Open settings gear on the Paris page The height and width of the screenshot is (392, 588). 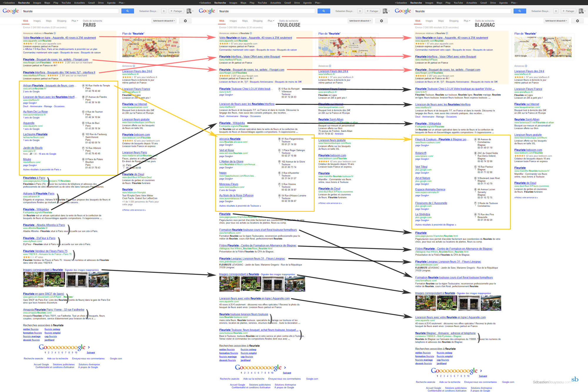[185, 21]
